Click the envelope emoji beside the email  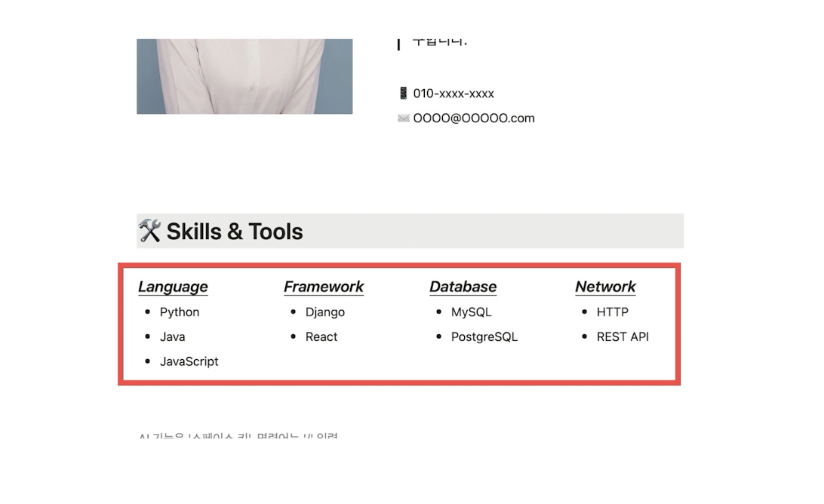pos(403,118)
